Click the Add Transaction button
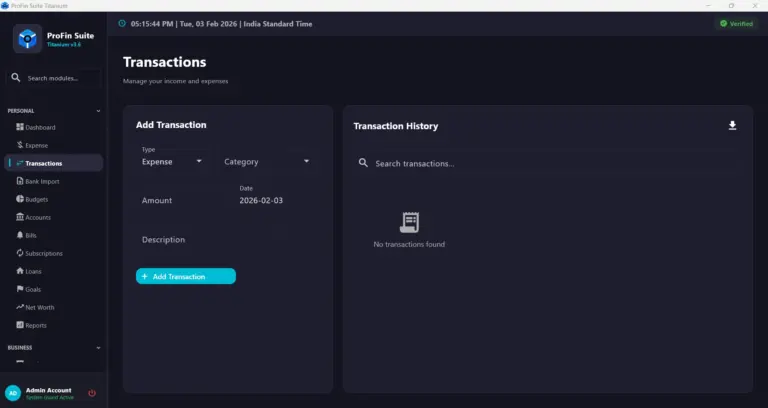 click(x=186, y=276)
